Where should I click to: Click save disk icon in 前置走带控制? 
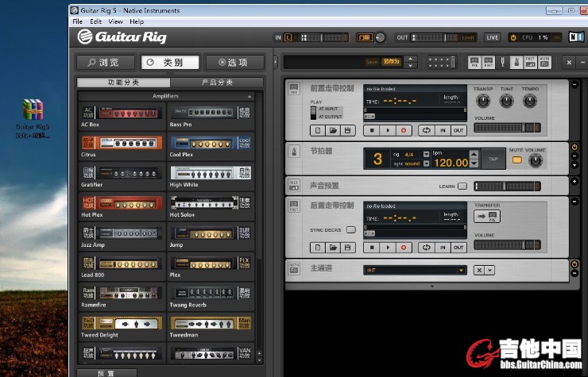coord(347,130)
